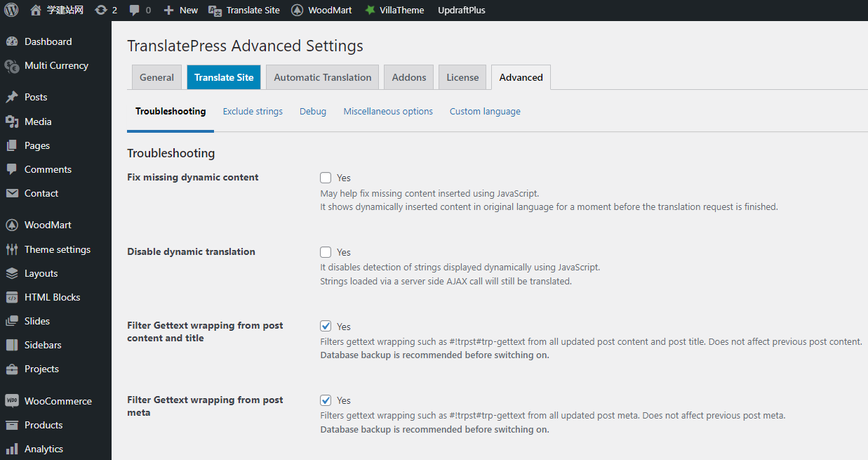Screen dimensions: 868x460
Task: Go to Custom language section link
Action: click(x=485, y=111)
